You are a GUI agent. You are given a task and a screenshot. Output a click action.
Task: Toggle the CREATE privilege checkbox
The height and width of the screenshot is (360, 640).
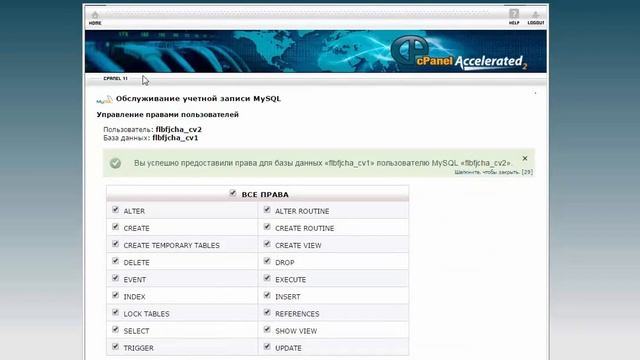(x=116, y=227)
